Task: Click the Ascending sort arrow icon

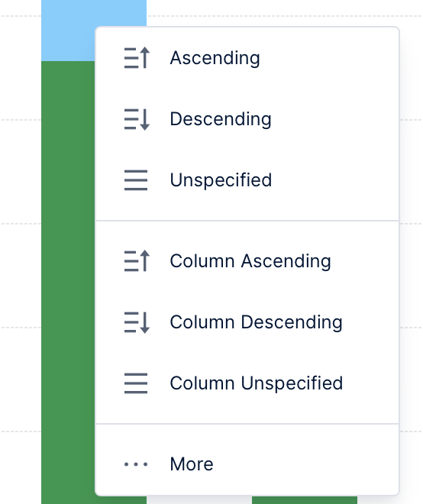Action: click(x=137, y=58)
